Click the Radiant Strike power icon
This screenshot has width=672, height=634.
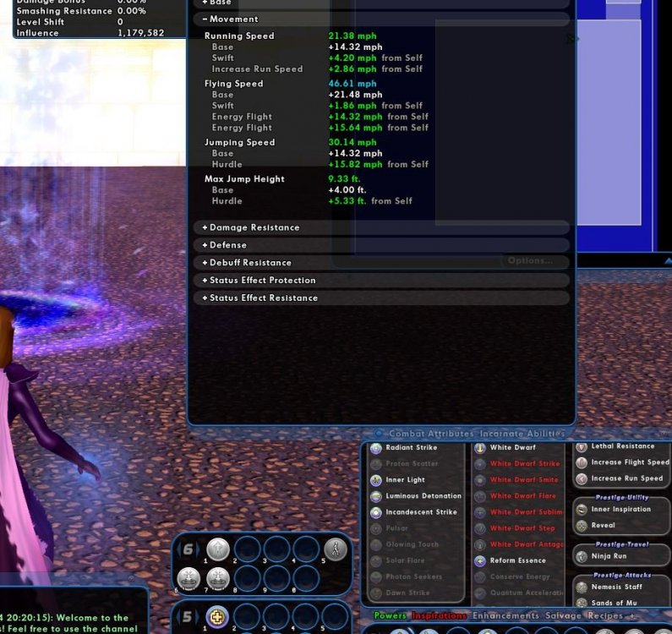(376, 448)
